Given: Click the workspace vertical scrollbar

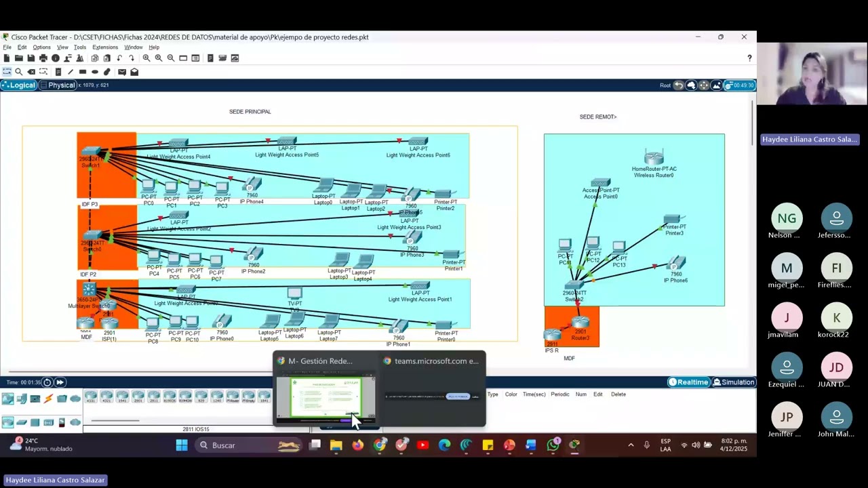Looking at the screenshot, I should (752, 123).
